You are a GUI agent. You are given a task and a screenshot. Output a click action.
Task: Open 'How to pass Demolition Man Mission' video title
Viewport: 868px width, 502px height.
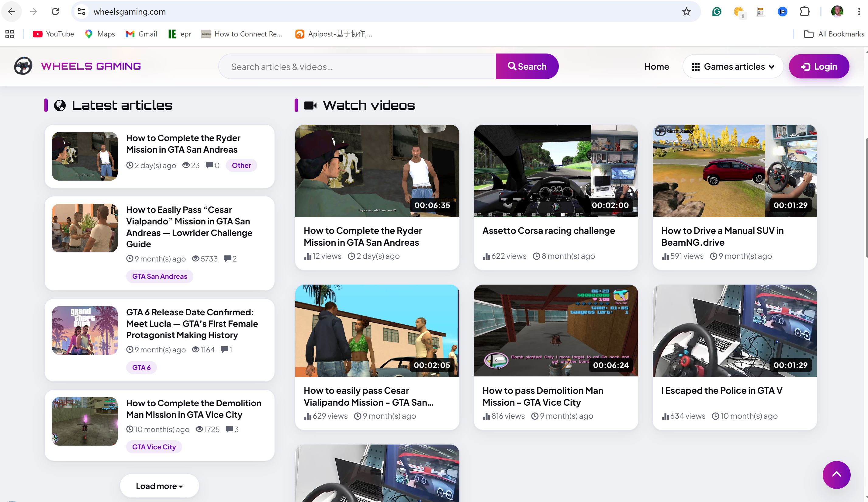543,396
